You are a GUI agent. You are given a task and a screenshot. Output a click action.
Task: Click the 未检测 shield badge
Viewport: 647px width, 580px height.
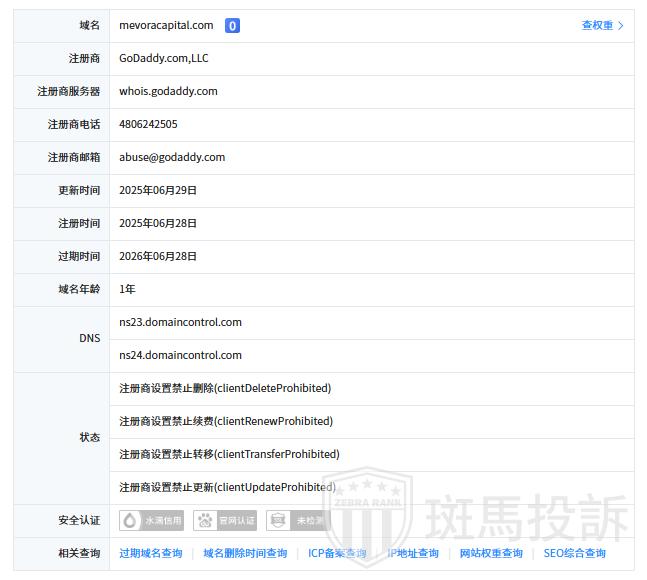pyautogui.click(x=298, y=520)
